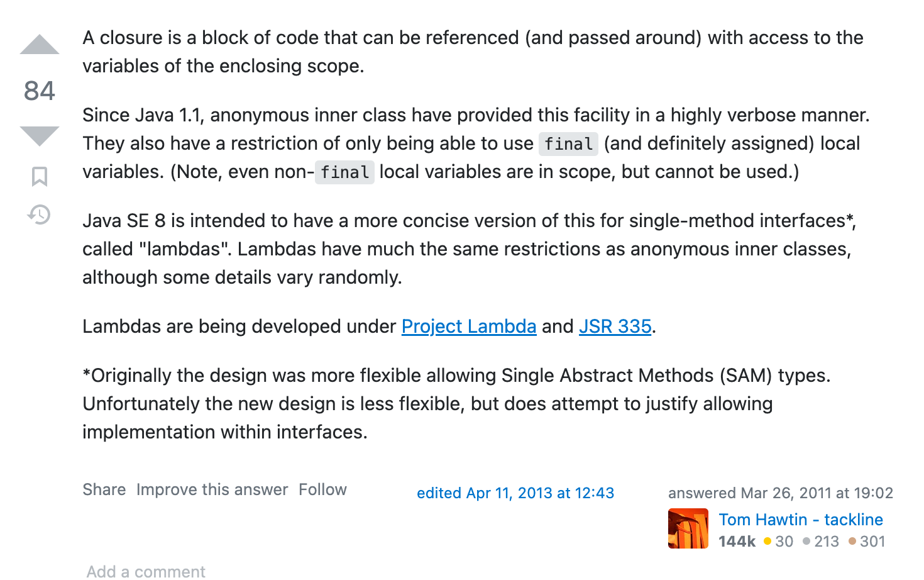
Task: Click the first inline 'final' code snippet
Action: click(569, 144)
